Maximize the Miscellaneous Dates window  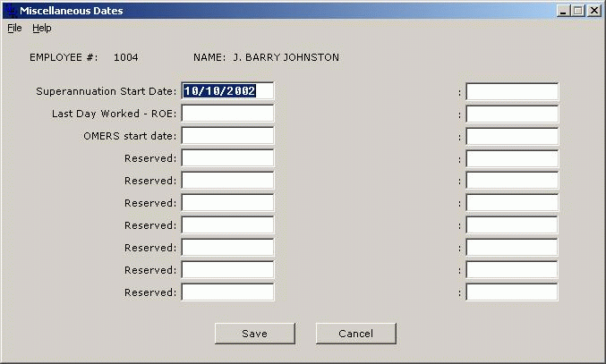[577, 11]
